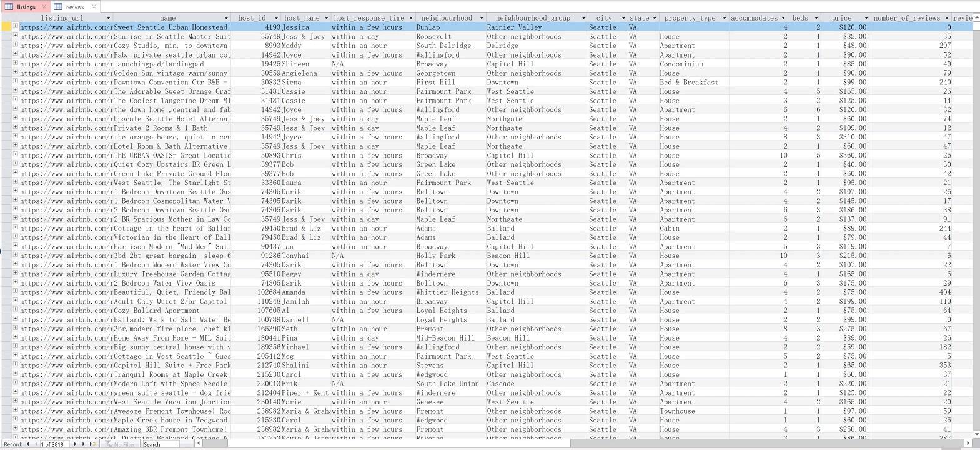Close the reviews tab
This screenshot has width=980, height=450.
coord(93,6)
